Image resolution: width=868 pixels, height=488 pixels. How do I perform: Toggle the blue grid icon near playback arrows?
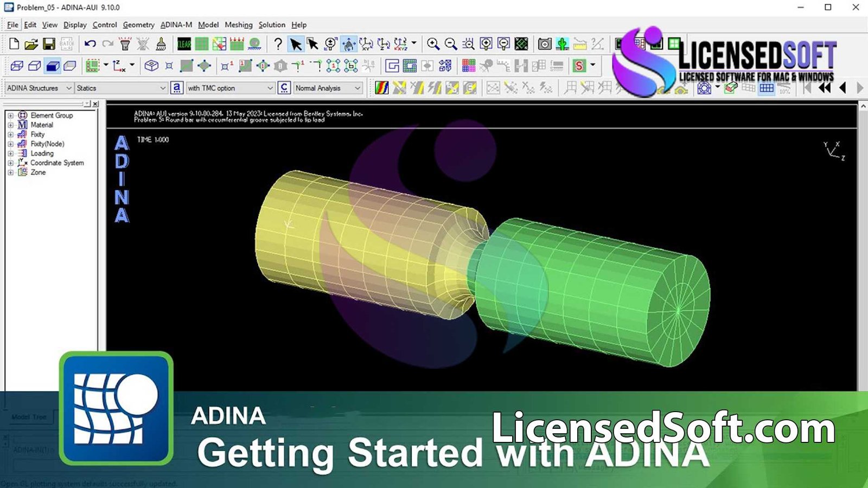(767, 87)
